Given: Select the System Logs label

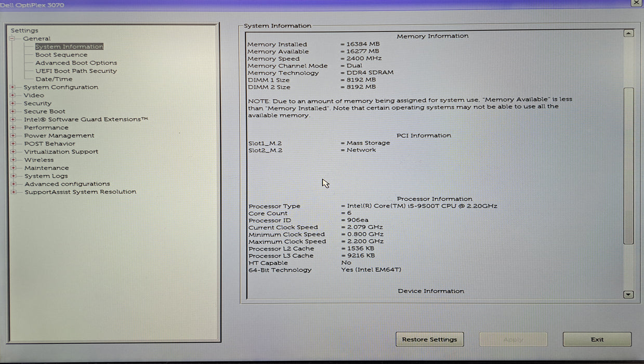Looking at the screenshot, I should [46, 176].
